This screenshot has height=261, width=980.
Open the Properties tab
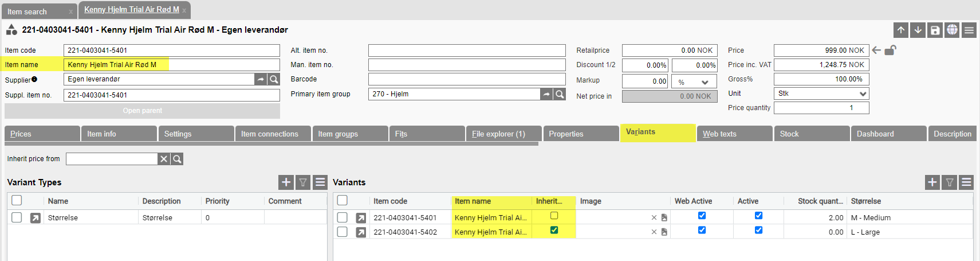581,134
